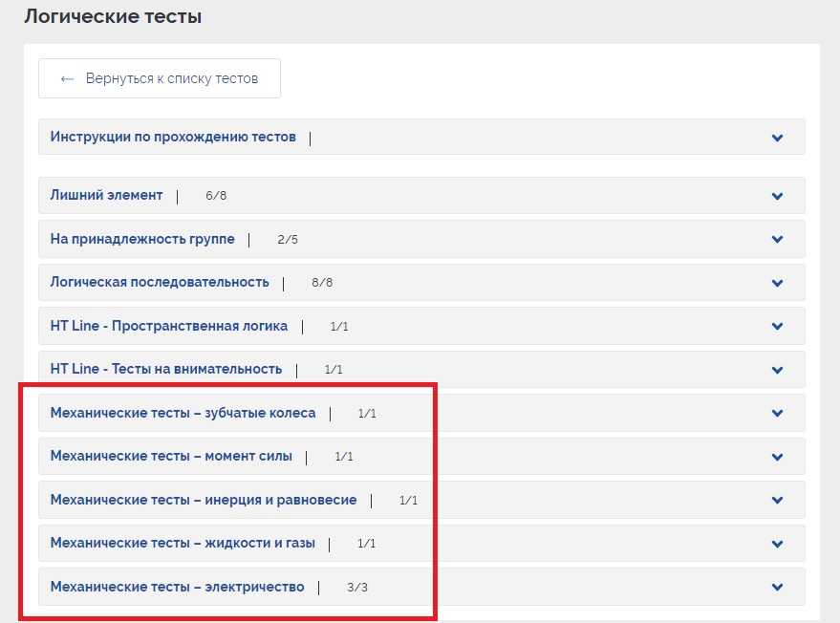Select the "На принадлежность группе" title
840x623 pixels.
click(x=142, y=239)
